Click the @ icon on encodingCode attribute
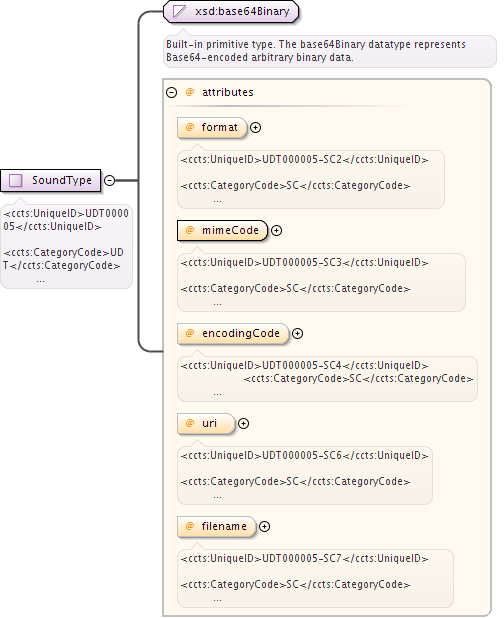Image resolution: width=504 pixels, height=618 pixels. 190,333
